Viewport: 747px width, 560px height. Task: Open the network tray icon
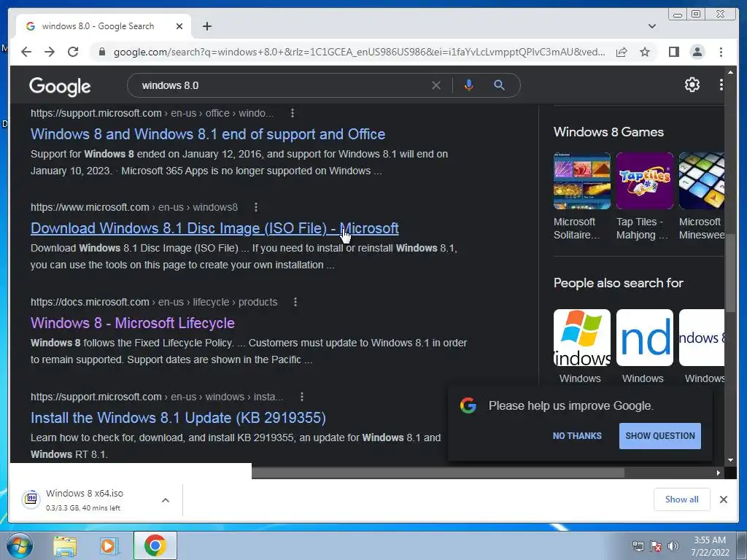point(638,546)
